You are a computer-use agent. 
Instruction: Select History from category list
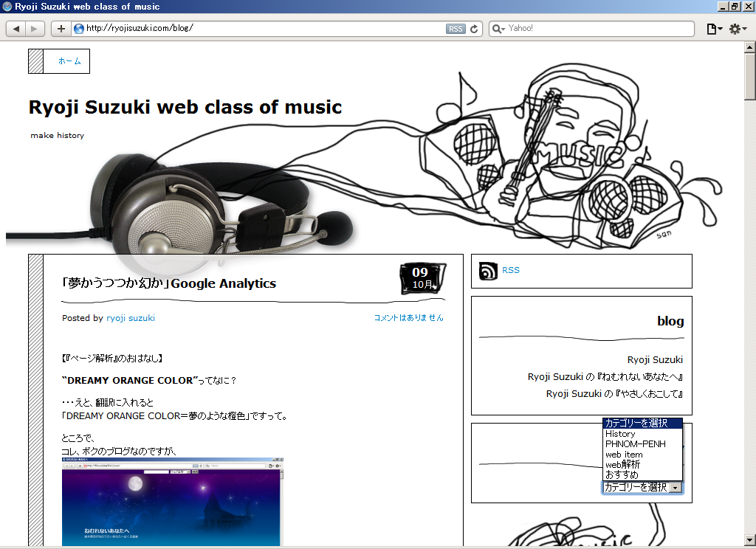pyautogui.click(x=620, y=434)
